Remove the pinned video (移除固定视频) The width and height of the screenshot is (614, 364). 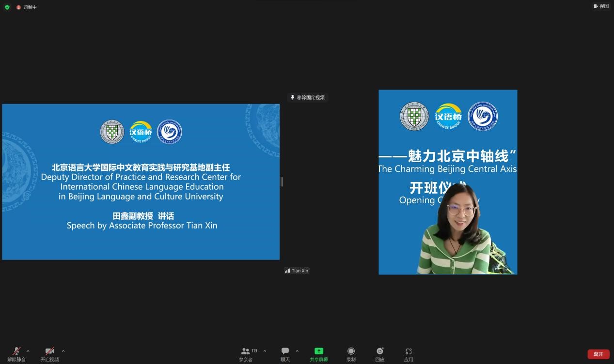point(308,97)
